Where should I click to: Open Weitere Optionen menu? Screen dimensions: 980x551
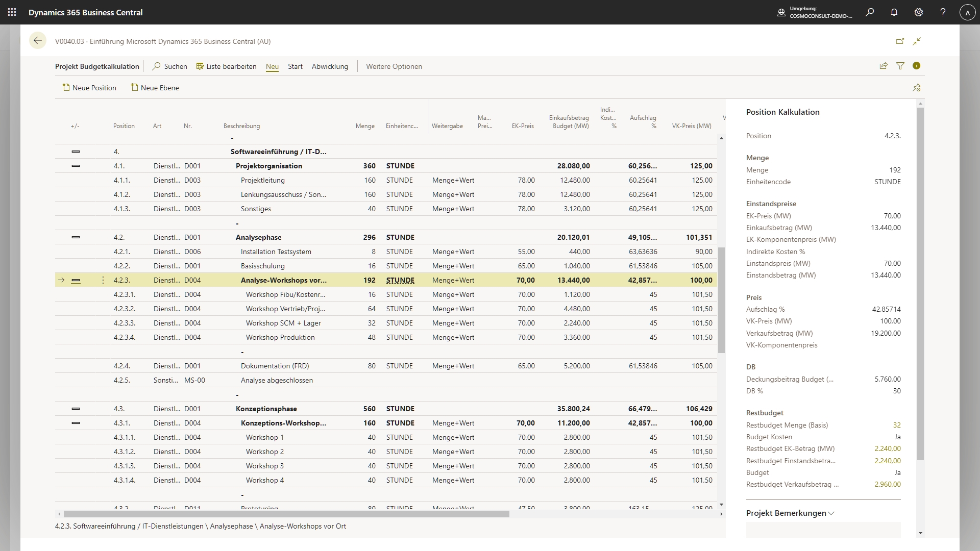tap(394, 66)
